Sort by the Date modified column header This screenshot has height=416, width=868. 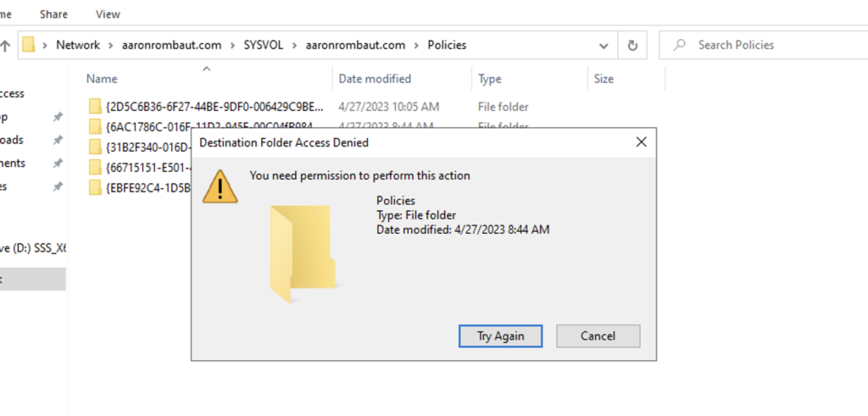tap(375, 79)
